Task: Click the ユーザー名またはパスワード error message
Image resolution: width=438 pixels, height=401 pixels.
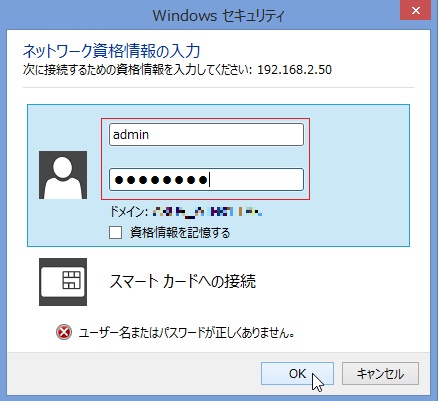Action: [186, 333]
